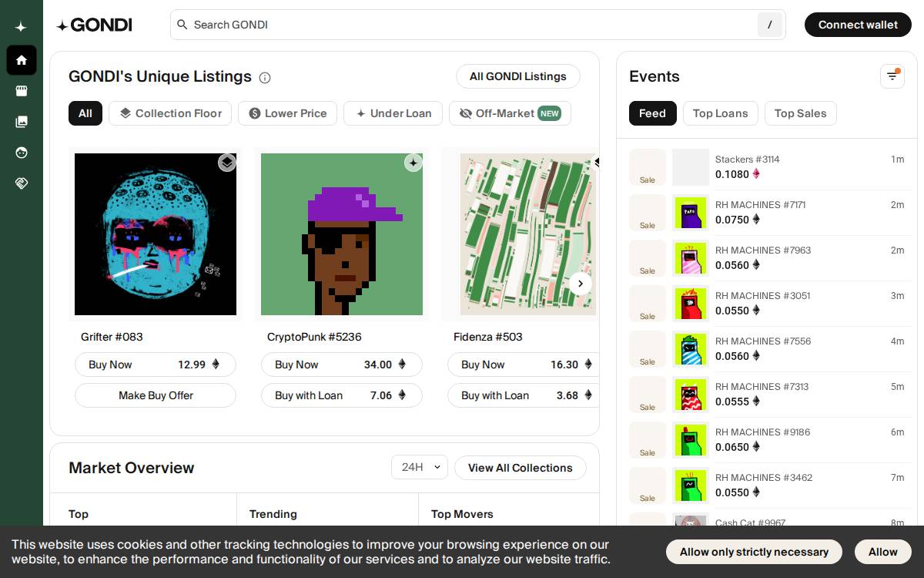Open RH MACHINES #3462 thumbnail

691,486
